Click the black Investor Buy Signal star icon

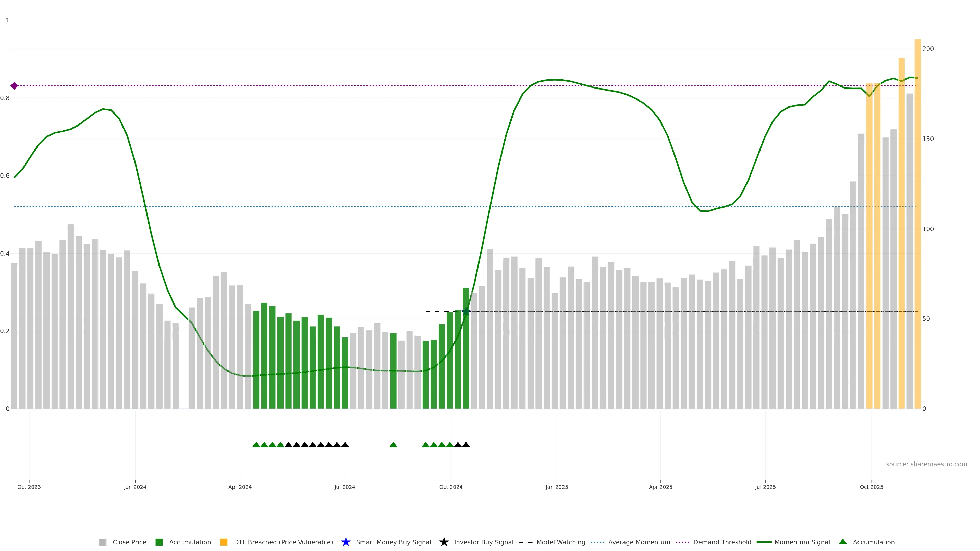coord(444,542)
